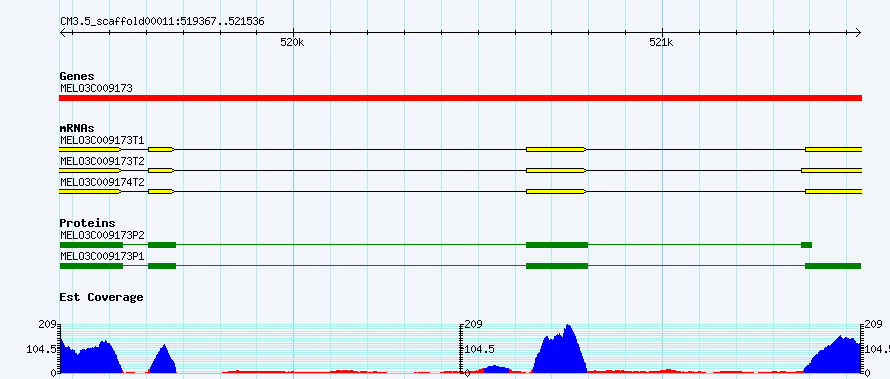The height and width of the screenshot is (379, 890).
Task: Click the mRNAs track title
Action: pyautogui.click(x=77, y=129)
